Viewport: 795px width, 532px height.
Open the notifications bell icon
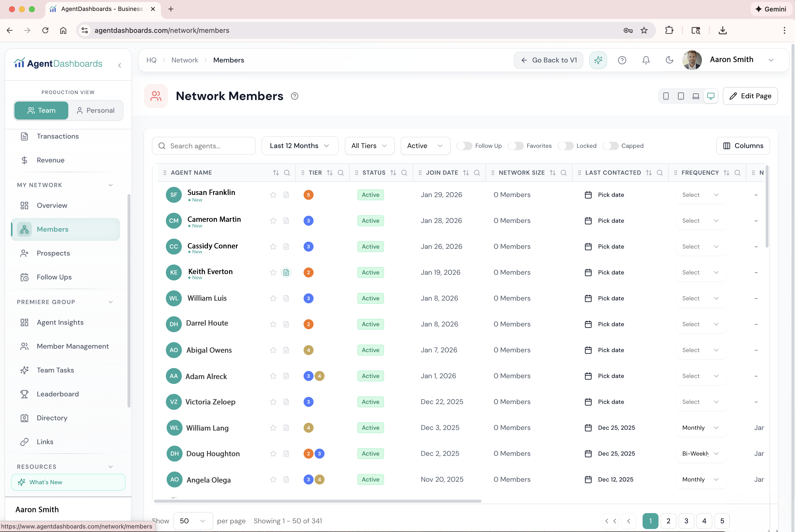tap(646, 60)
